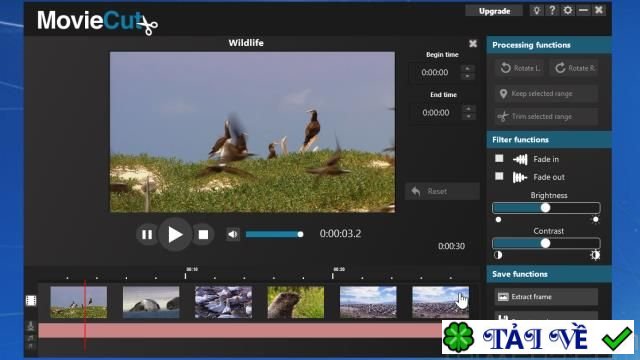Click the Processing functions header
The image size is (640, 360).
pyautogui.click(x=549, y=45)
